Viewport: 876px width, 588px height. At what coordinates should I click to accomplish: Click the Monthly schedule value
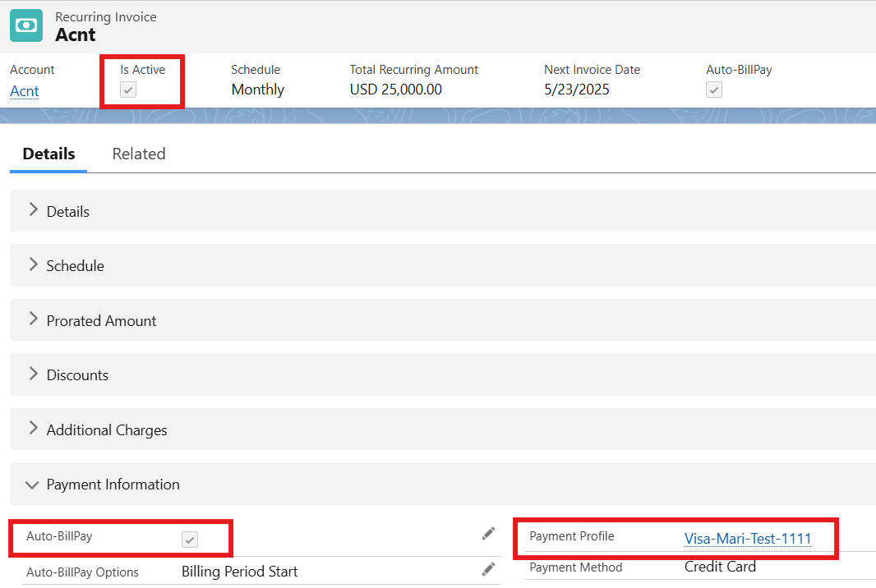pyautogui.click(x=257, y=90)
